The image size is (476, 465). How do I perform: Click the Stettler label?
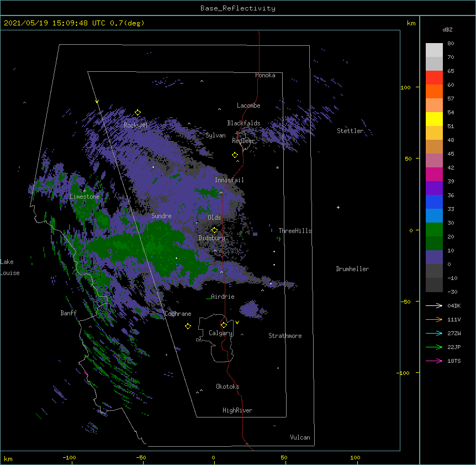(350, 131)
